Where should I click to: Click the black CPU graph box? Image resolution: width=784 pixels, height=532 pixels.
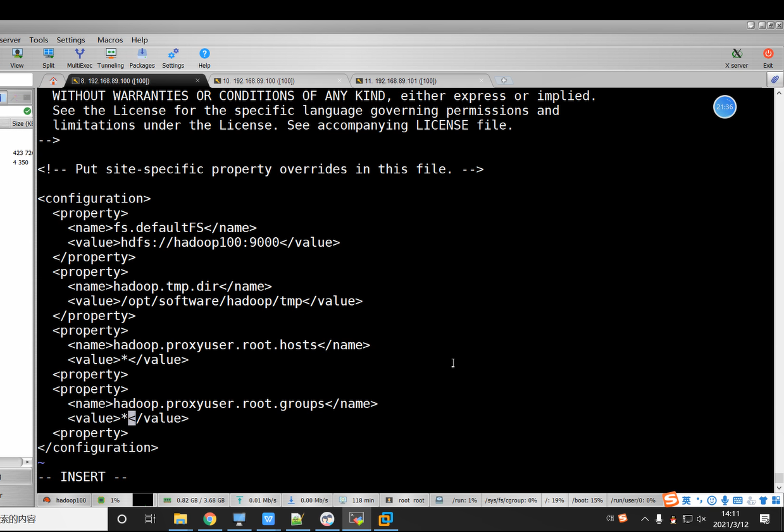click(x=142, y=500)
